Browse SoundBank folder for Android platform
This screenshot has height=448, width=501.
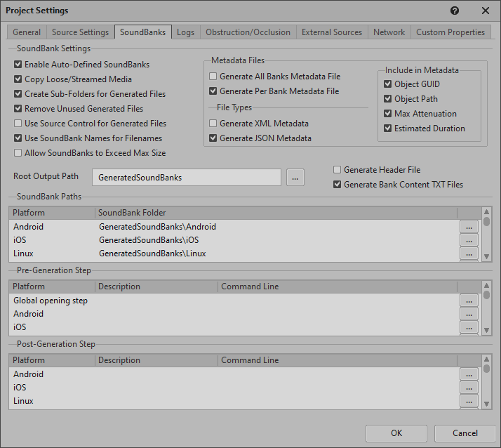[x=469, y=227]
